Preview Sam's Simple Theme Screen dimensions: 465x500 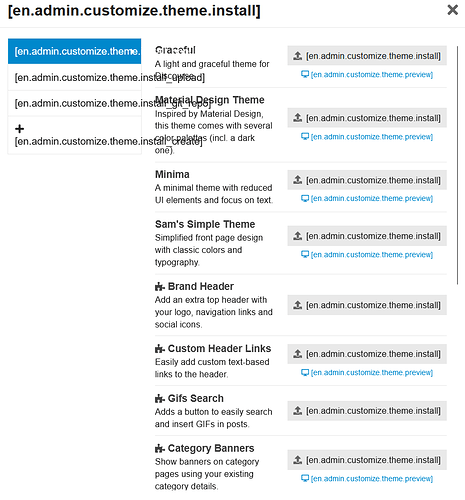367,255
